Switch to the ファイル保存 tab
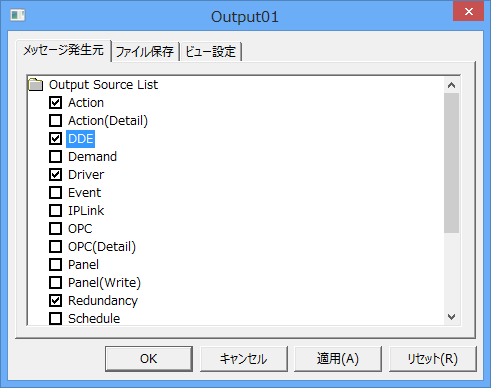The height and width of the screenshot is (388, 491). point(145,52)
